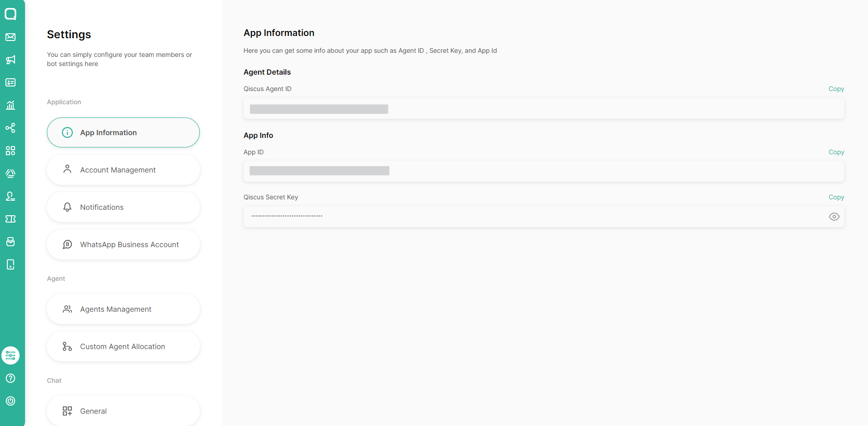Go to Notifications settings
Viewport: 868px width, 426px height.
123,207
